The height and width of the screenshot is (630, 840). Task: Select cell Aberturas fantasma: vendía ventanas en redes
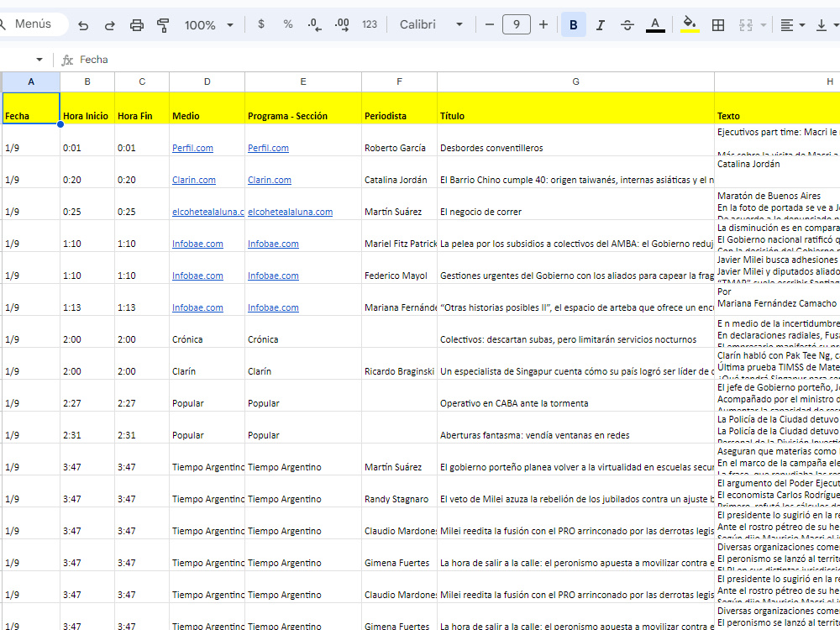click(x=576, y=428)
